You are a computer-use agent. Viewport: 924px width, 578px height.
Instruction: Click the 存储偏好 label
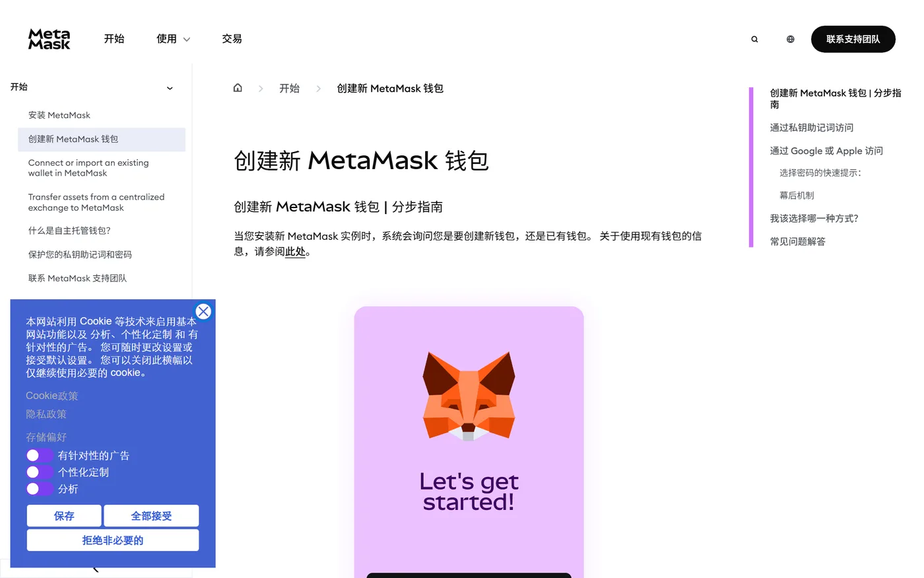point(46,437)
